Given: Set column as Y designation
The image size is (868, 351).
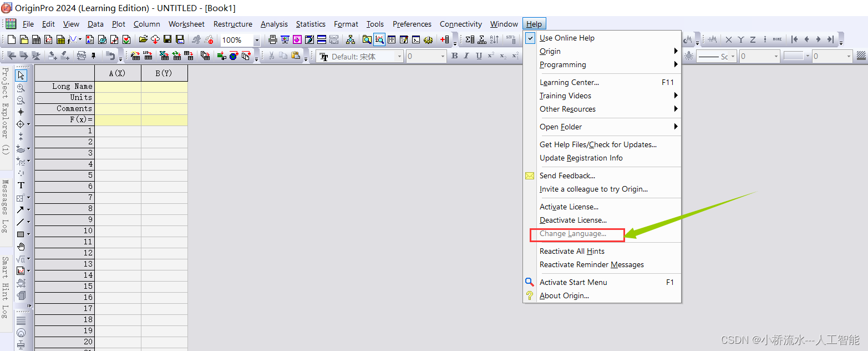Looking at the screenshot, I should pyautogui.click(x=740, y=40).
